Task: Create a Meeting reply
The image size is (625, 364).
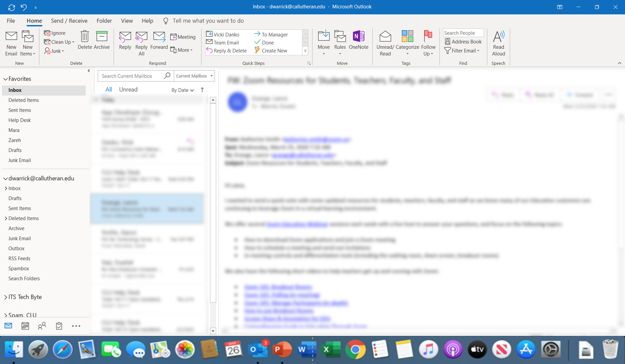Action: tap(183, 37)
